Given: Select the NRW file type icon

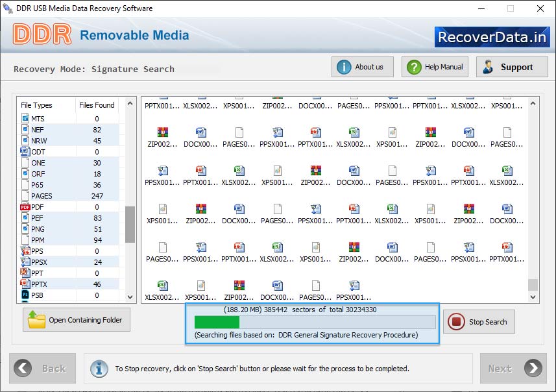Looking at the screenshot, I should (25, 140).
